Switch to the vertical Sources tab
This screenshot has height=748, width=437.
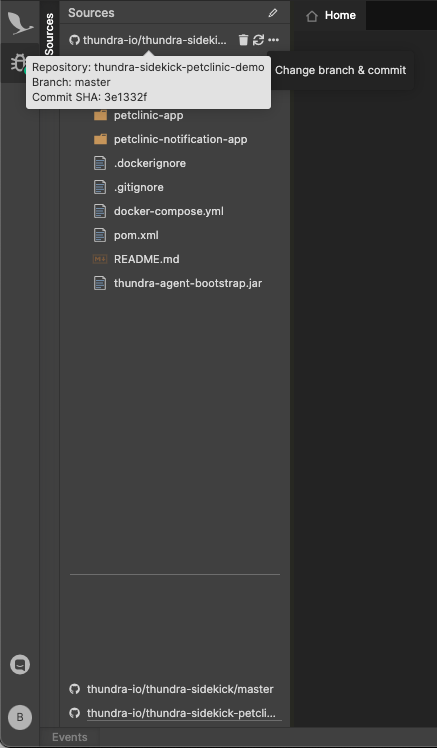(x=49, y=33)
